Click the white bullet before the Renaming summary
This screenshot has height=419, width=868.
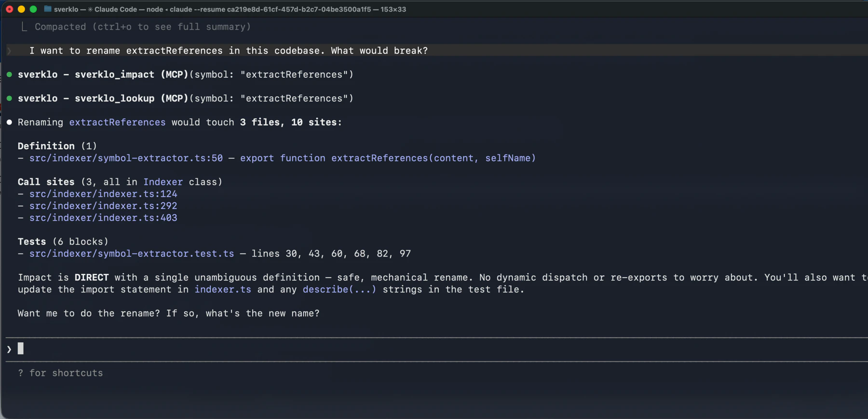tap(9, 122)
